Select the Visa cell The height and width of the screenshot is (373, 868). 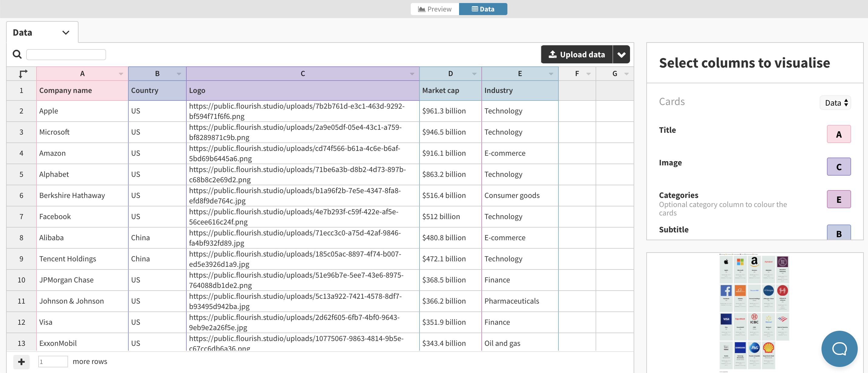tap(82, 323)
